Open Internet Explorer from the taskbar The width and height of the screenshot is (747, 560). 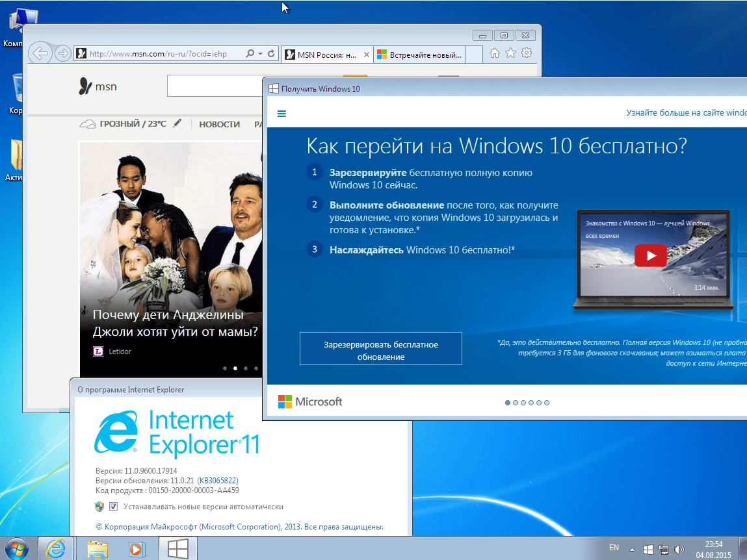point(56,549)
